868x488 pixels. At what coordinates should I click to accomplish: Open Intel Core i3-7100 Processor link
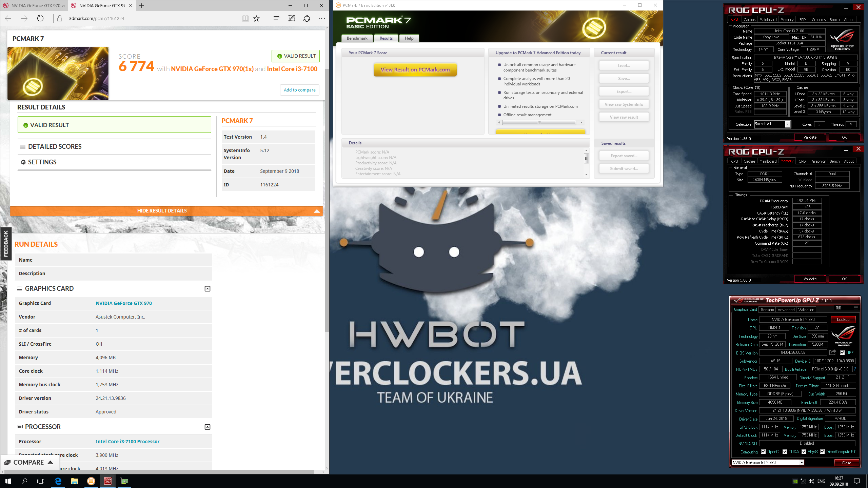coord(127,442)
